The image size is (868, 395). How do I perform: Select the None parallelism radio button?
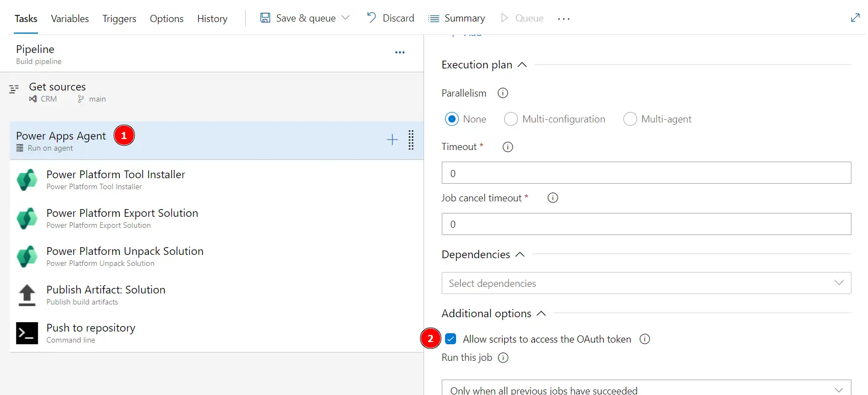coord(452,119)
